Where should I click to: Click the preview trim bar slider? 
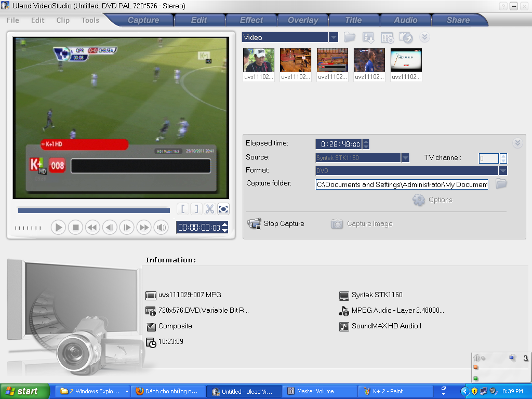click(x=94, y=210)
